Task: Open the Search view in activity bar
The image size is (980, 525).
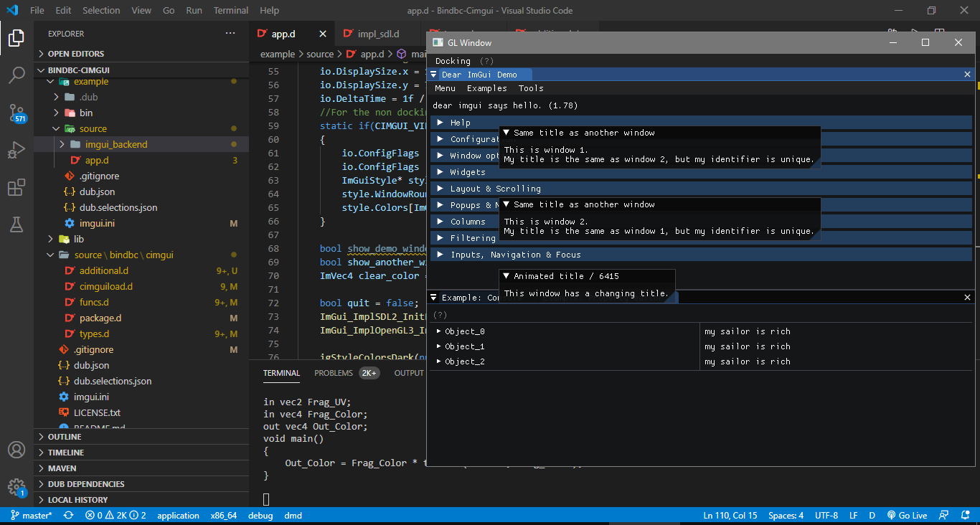Action: (17, 75)
